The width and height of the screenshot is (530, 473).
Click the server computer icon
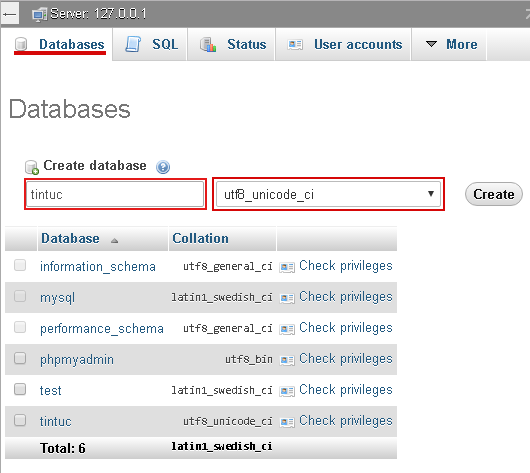pos(39,15)
